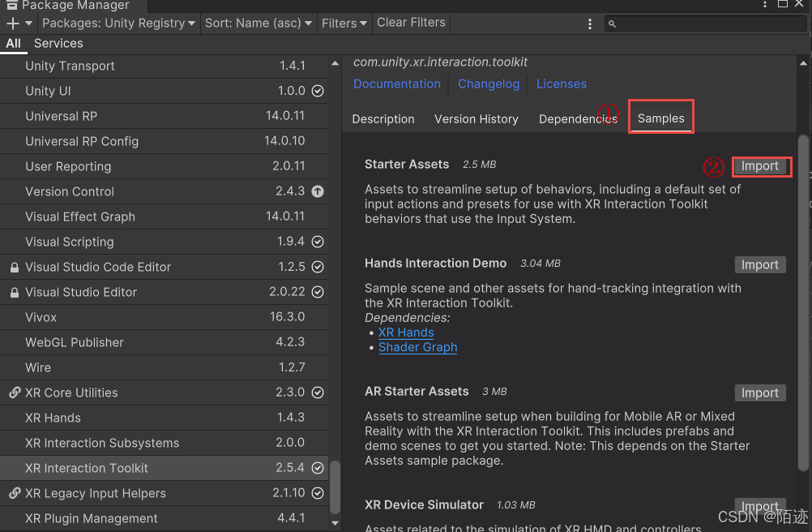The width and height of the screenshot is (812, 532).
Task: Close the Package Manager window
Action: (799, 4)
